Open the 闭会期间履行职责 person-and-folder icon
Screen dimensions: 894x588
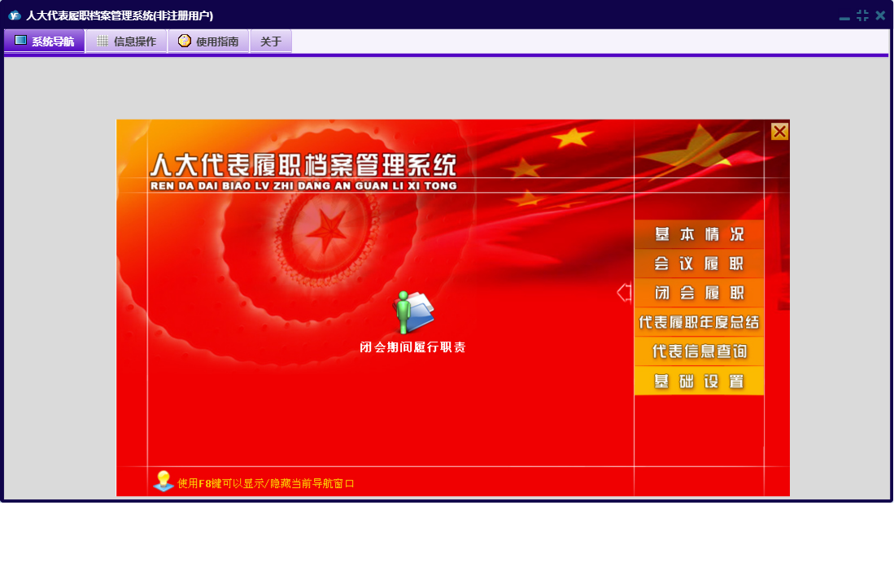pos(413,311)
